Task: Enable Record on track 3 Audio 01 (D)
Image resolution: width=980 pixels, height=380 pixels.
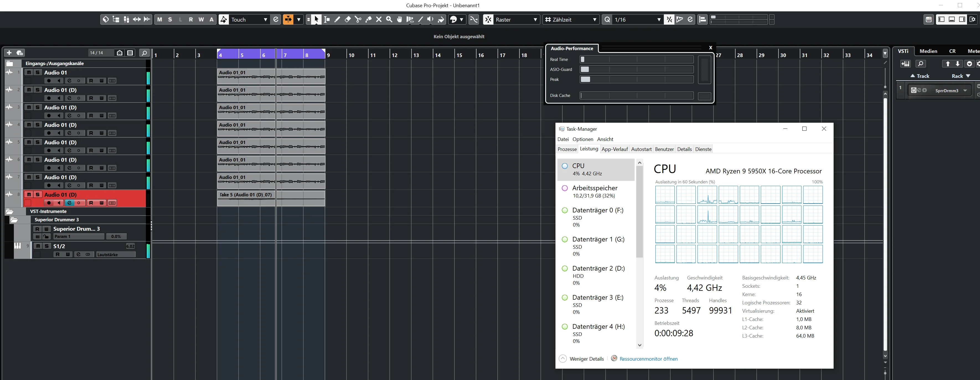Action: (49, 115)
